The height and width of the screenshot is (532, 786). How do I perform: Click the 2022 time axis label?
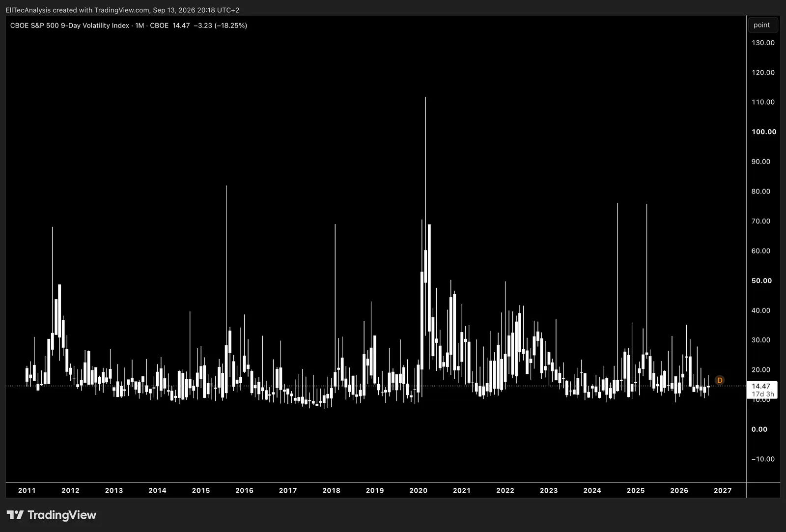505,490
